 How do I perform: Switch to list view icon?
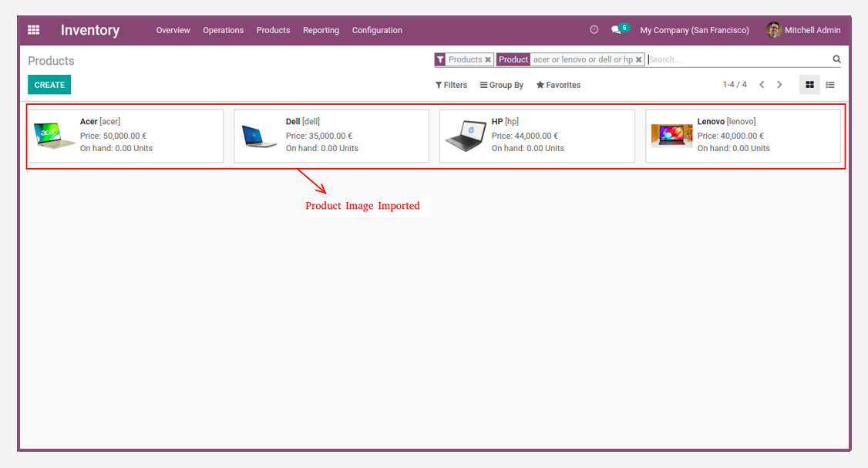829,85
